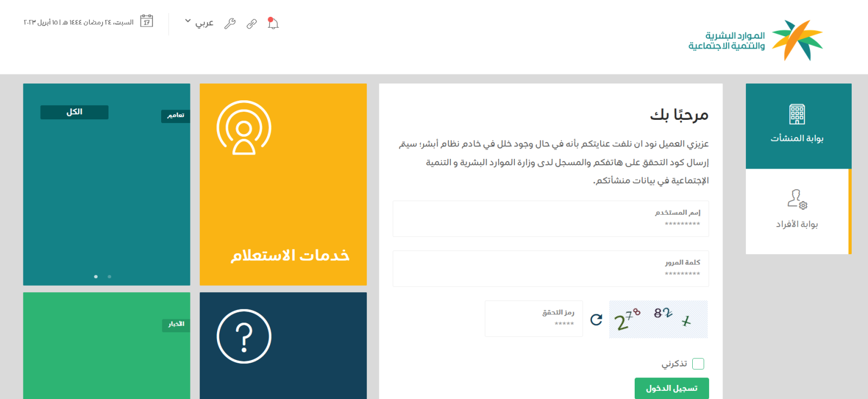Click the تعاميم tag label
The height and width of the screenshot is (399, 868).
(176, 116)
